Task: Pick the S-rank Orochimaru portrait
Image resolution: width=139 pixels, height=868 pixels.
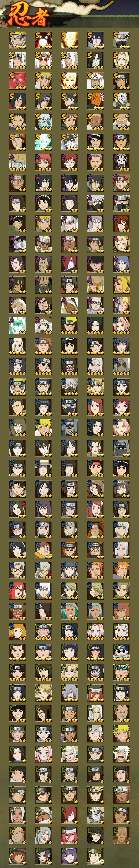Action: (95, 61)
